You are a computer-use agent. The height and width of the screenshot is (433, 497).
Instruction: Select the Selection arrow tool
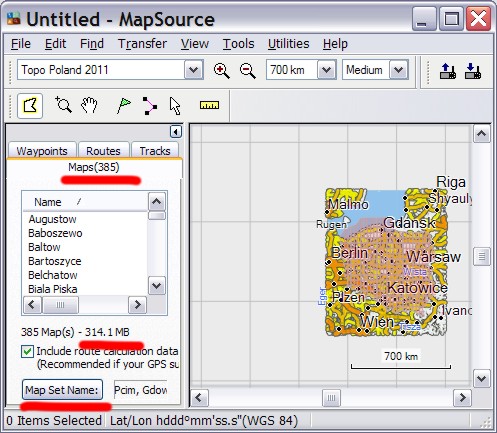[175, 106]
